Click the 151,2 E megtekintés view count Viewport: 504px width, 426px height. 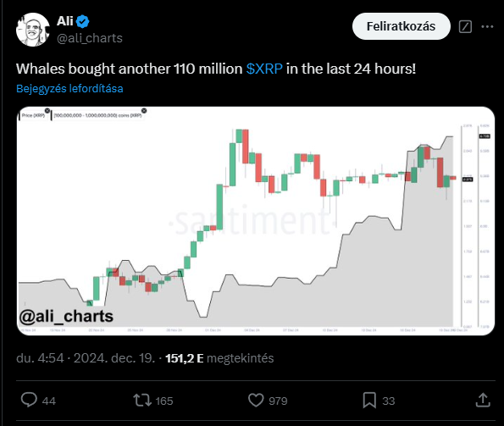click(x=219, y=358)
